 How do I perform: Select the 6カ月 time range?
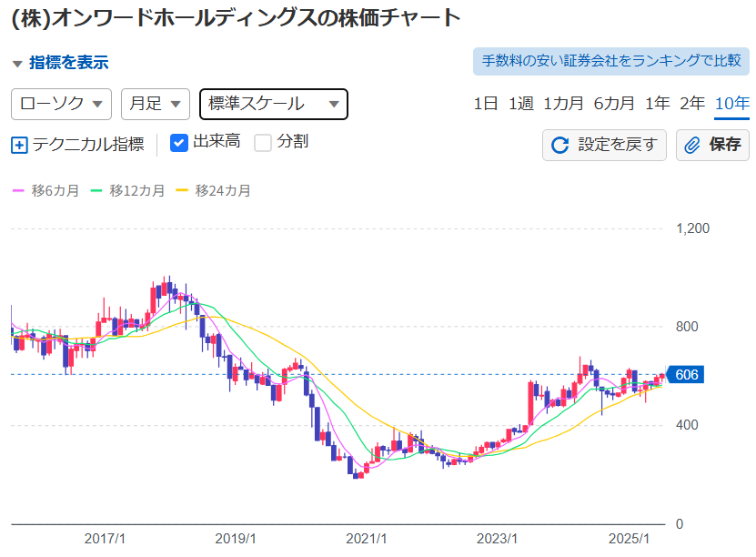[614, 103]
